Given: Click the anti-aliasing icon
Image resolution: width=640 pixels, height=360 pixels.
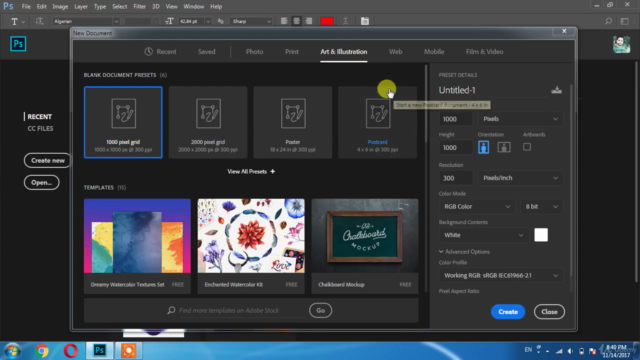Looking at the screenshot, I should coord(220,21).
